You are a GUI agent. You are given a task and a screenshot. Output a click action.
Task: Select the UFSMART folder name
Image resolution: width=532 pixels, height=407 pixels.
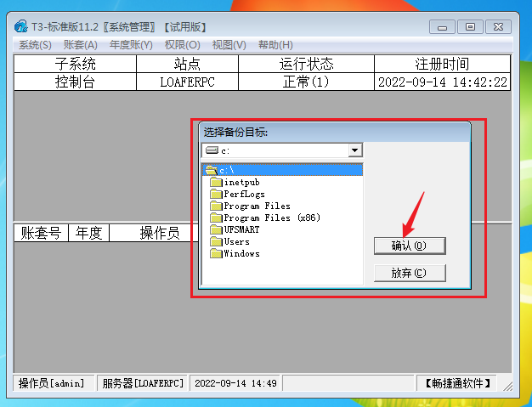click(241, 229)
